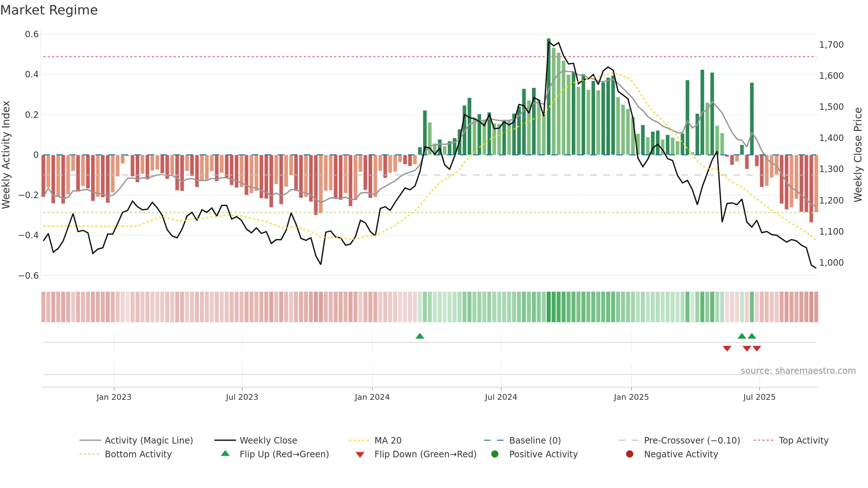
Task: Toggle Top Activity legend entry
Action: pos(791,440)
